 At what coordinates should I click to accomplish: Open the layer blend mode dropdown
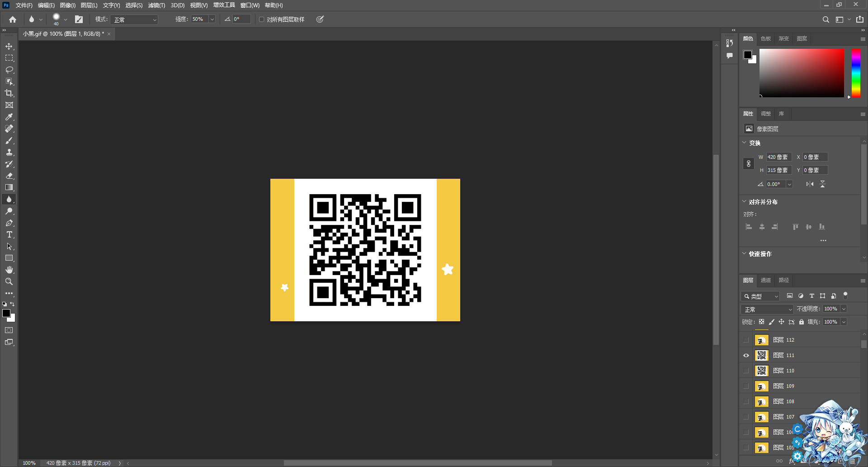click(x=767, y=309)
